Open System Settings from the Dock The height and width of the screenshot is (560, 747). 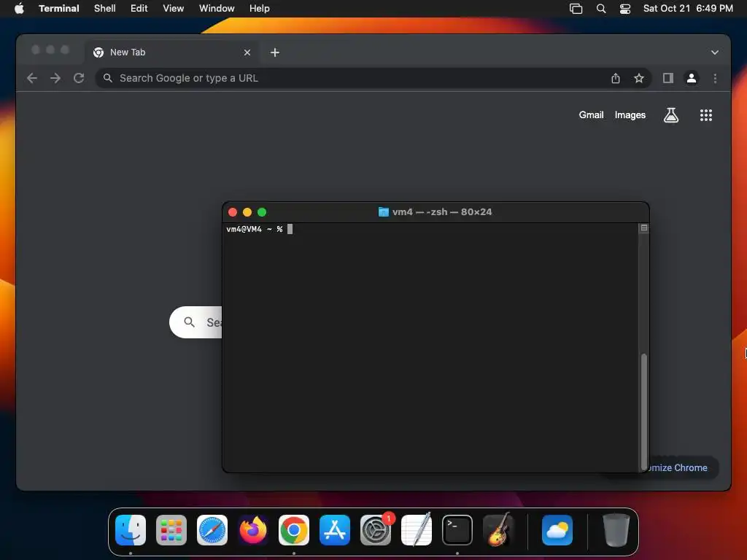[x=376, y=530]
